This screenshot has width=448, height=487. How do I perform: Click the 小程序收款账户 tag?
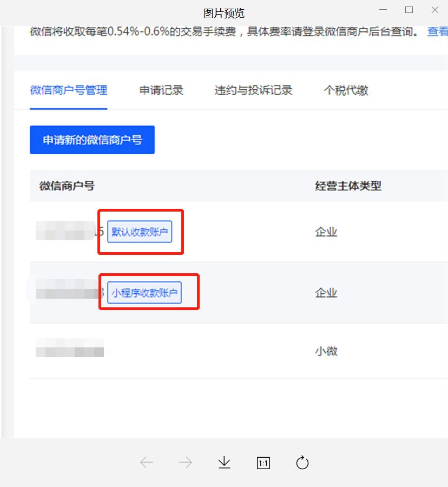144,293
